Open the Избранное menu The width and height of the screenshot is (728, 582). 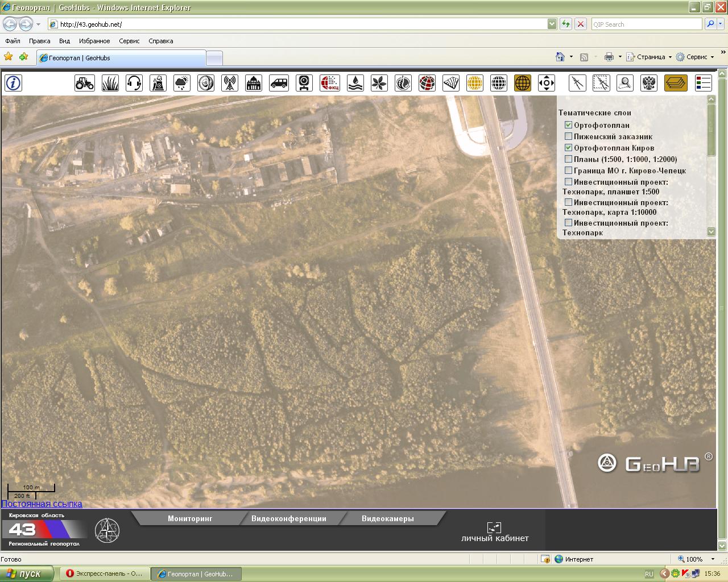coord(94,41)
